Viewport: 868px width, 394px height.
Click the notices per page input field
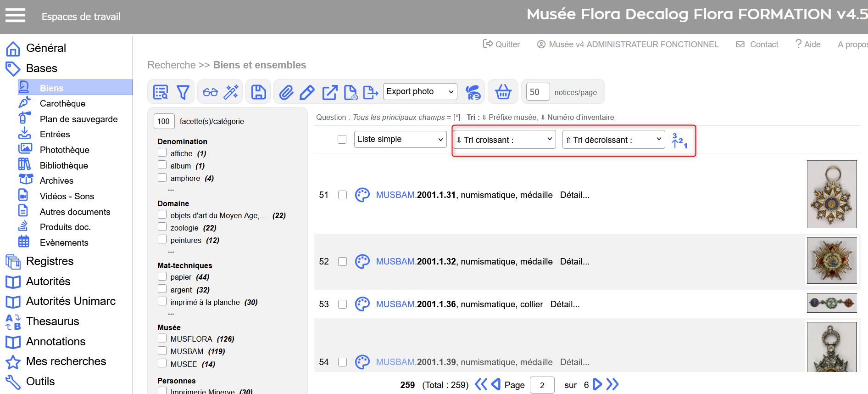click(x=538, y=92)
